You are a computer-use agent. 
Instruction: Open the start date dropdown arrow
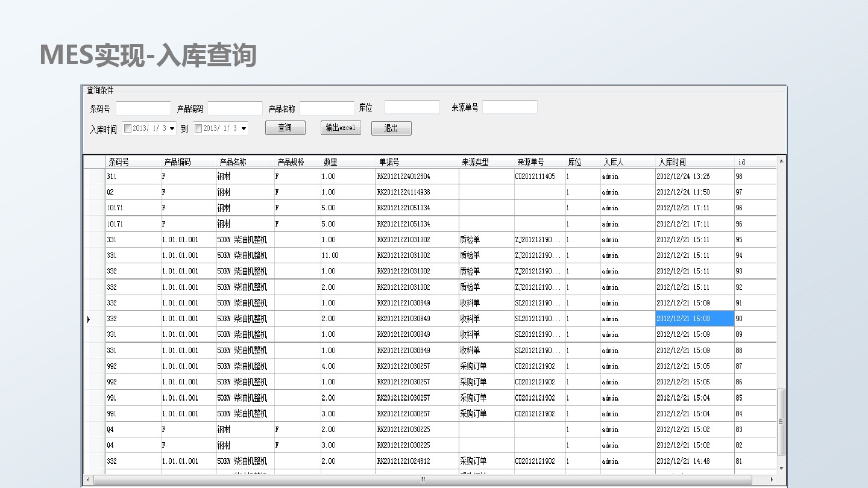tap(172, 128)
